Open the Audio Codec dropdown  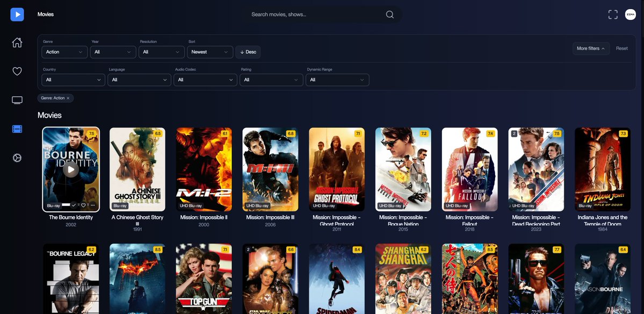click(205, 80)
